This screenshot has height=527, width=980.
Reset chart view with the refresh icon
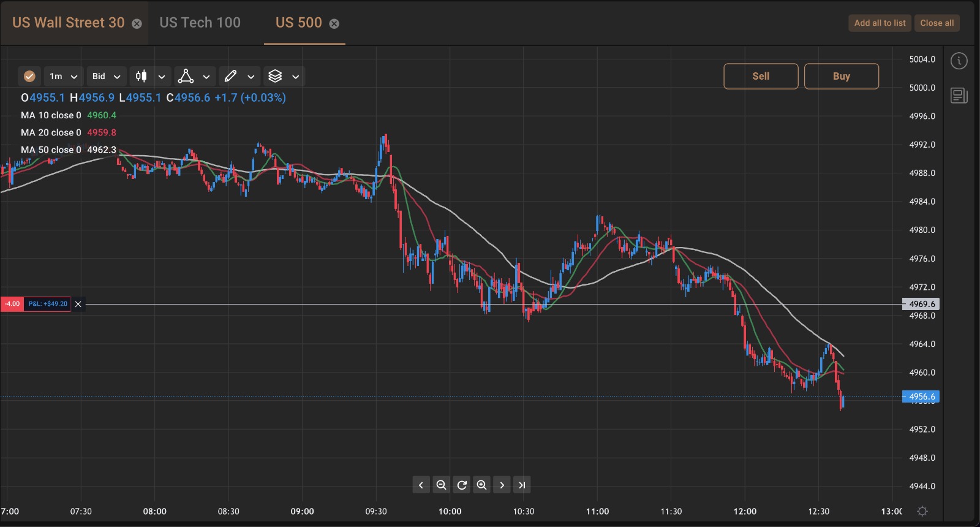pos(462,485)
